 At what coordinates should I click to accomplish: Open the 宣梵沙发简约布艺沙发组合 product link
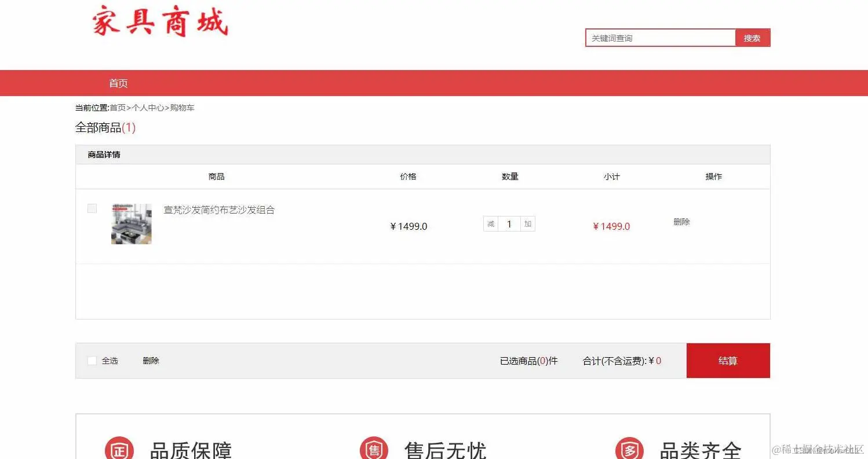[x=219, y=210]
